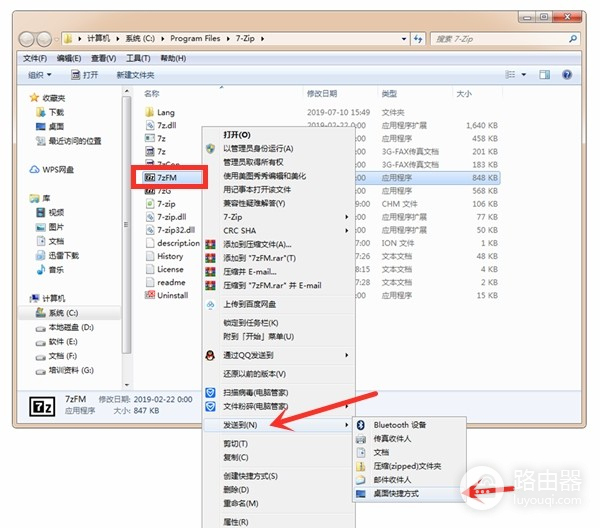
Task: Open the Lang folder icon
Action: 150,112
